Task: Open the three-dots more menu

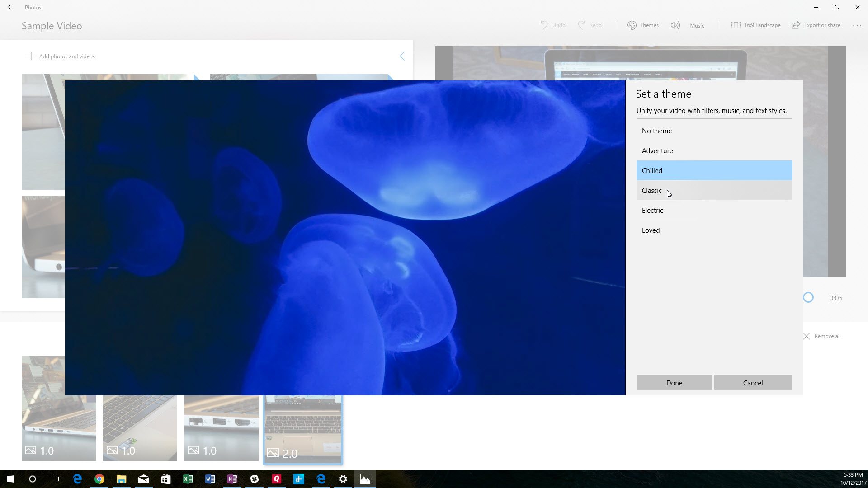Action: [x=857, y=25]
